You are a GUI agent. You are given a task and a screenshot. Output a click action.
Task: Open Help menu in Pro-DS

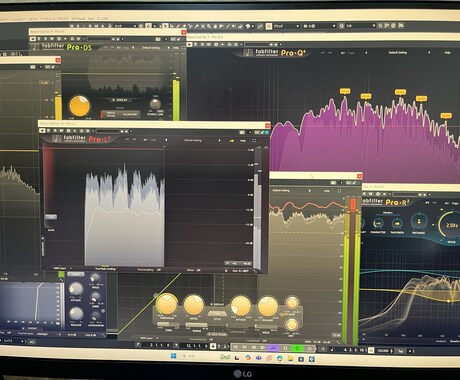pyautogui.click(x=176, y=48)
